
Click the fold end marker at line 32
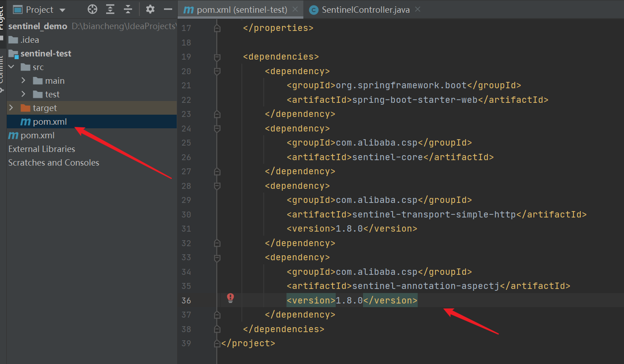coord(217,243)
